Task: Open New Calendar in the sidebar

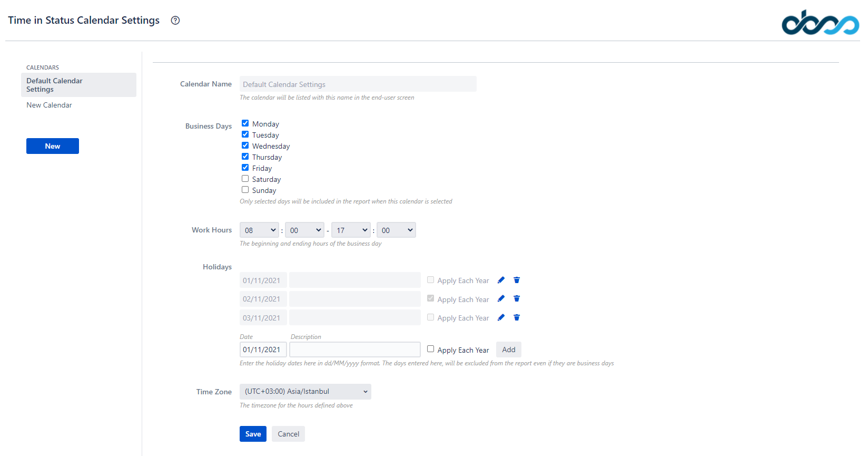Action: click(x=50, y=105)
